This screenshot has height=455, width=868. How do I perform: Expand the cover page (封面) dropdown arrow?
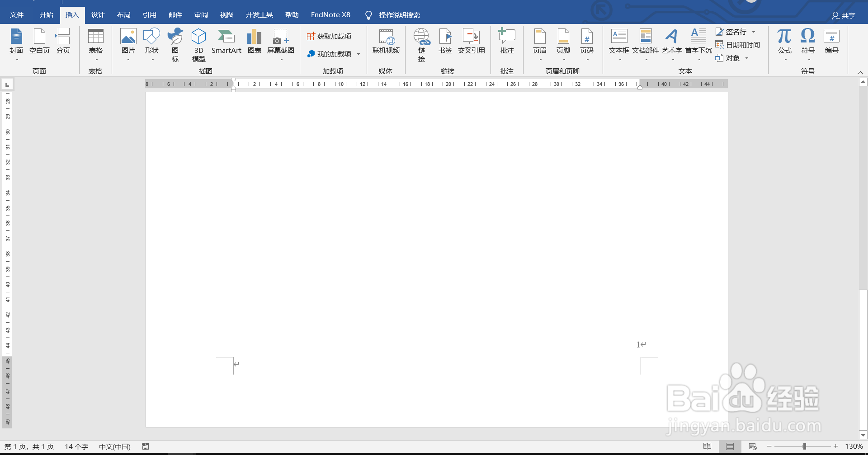17,60
